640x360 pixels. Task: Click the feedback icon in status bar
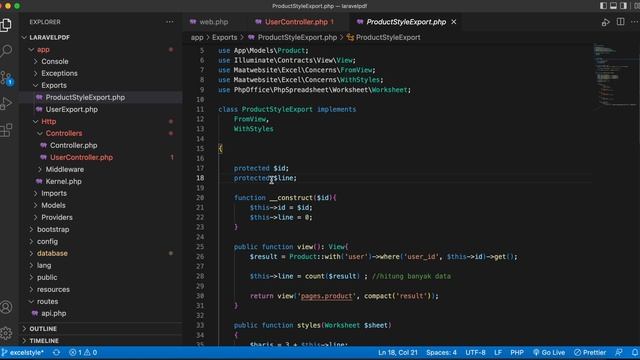coord(619,353)
